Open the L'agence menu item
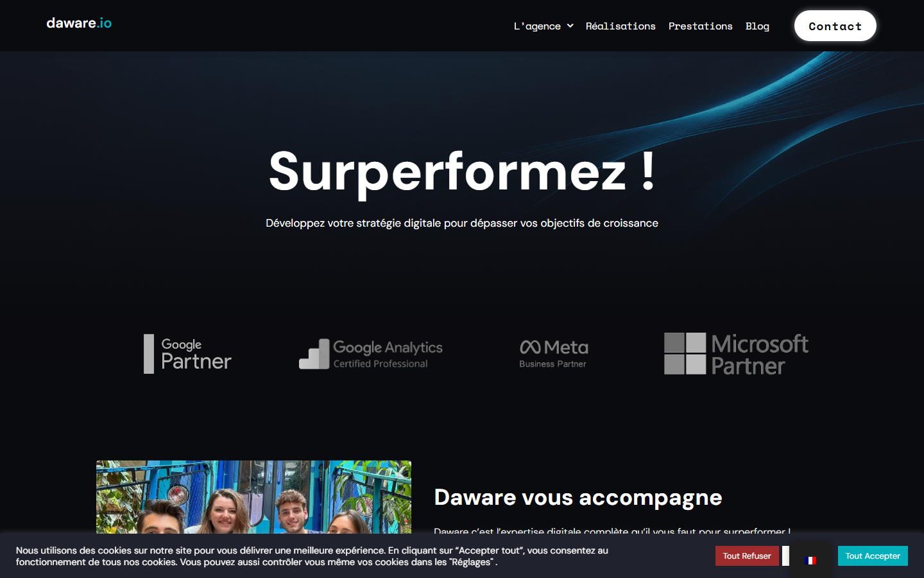Image resolution: width=924 pixels, height=578 pixels. [x=537, y=26]
